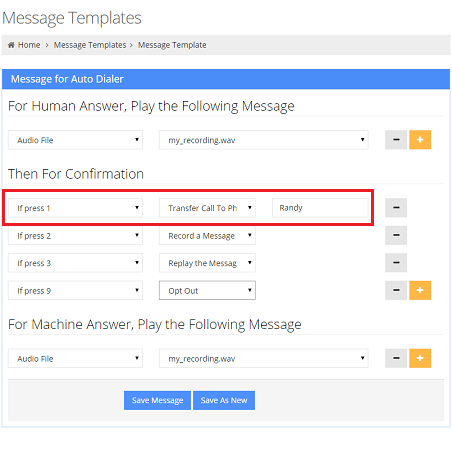Click the Home icon in breadcrumb

[11, 45]
